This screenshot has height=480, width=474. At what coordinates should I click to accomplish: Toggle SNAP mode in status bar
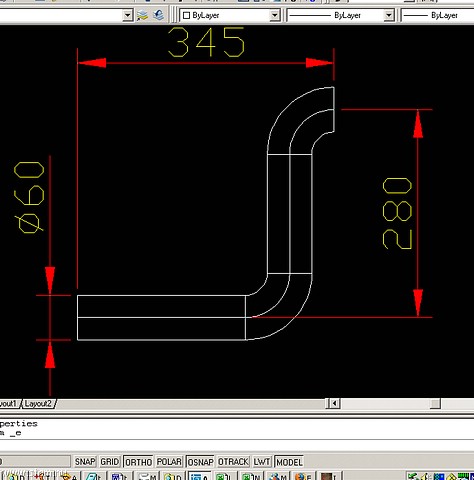tap(85, 462)
